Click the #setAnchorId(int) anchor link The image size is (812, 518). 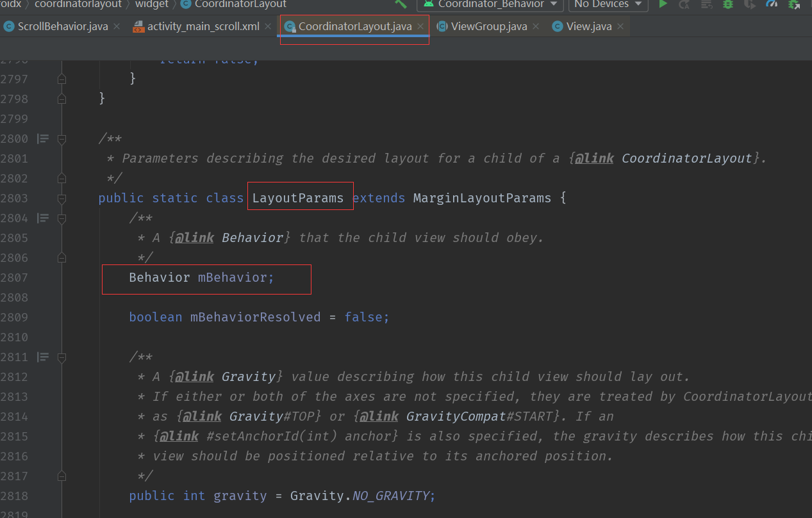pos(276,436)
